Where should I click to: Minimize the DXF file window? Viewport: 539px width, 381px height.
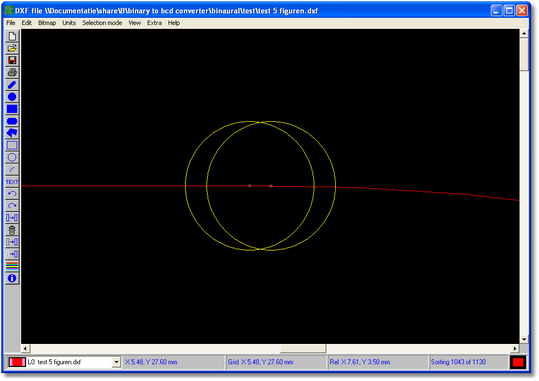click(x=496, y=11)
